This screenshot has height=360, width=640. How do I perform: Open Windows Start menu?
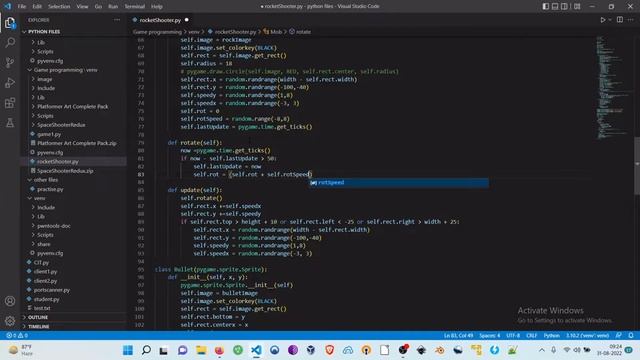pos(128,350)
